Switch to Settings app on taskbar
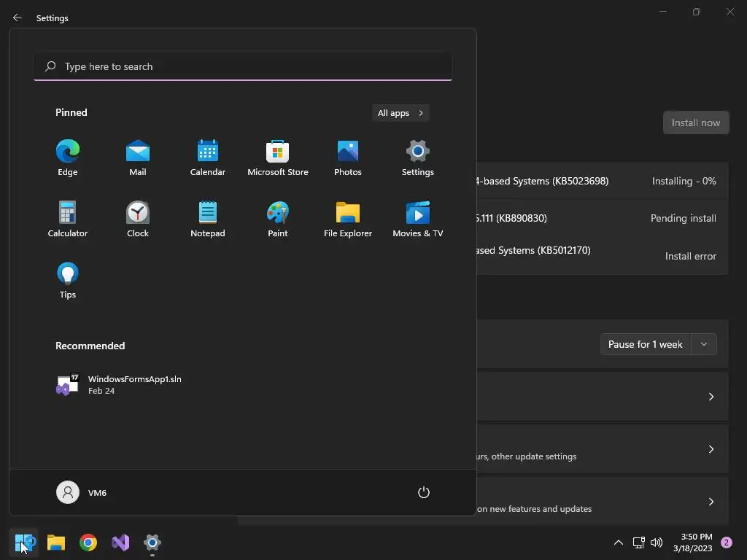 [152, 542]
